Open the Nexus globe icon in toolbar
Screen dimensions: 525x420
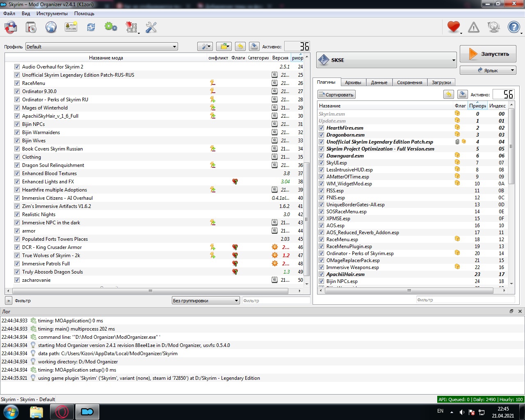coord(51,27)
